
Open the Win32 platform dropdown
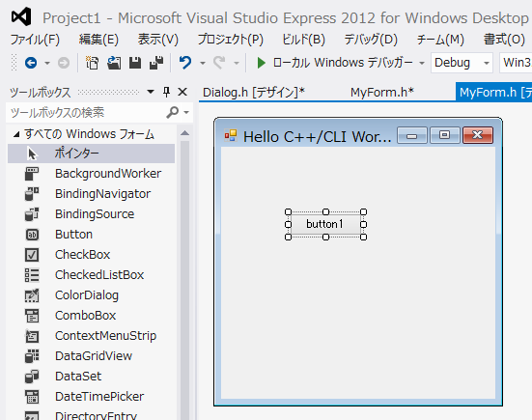coord(516,63)
